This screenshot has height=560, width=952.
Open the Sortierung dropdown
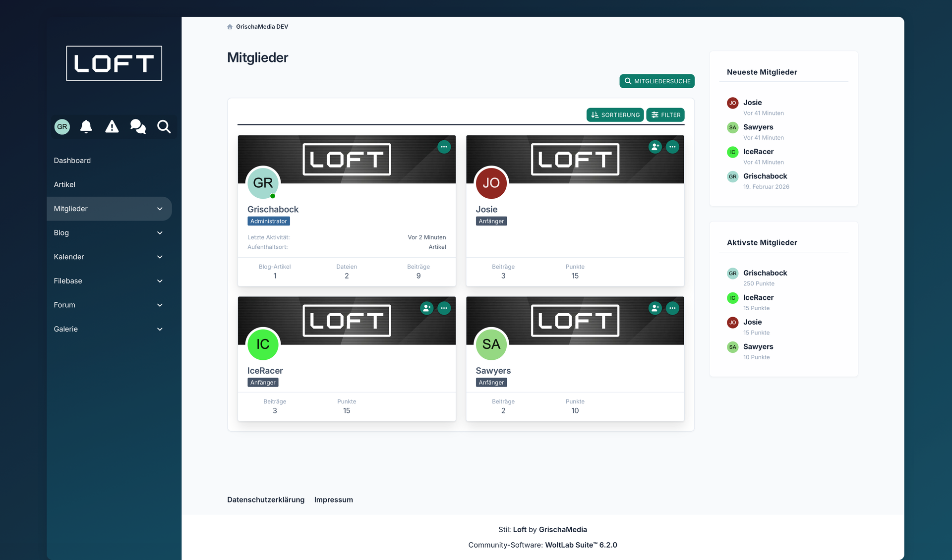click(x=615, y=115)
